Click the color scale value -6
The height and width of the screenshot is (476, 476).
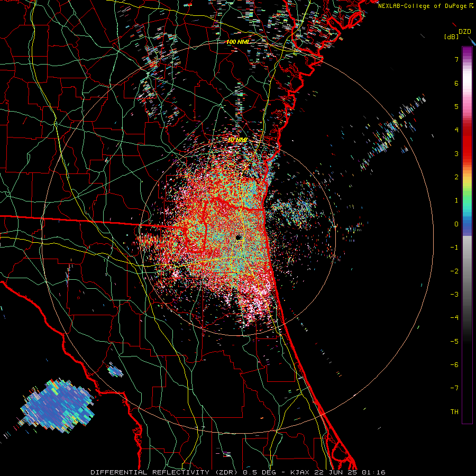tap(454, 365)
